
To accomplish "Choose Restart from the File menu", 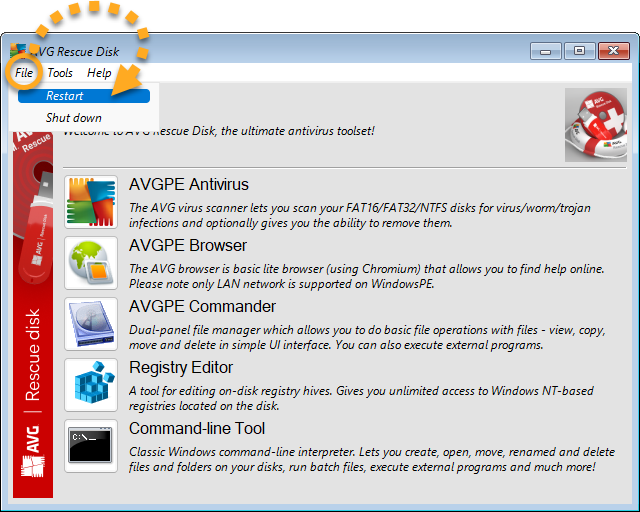I will [x=66, y=96].
